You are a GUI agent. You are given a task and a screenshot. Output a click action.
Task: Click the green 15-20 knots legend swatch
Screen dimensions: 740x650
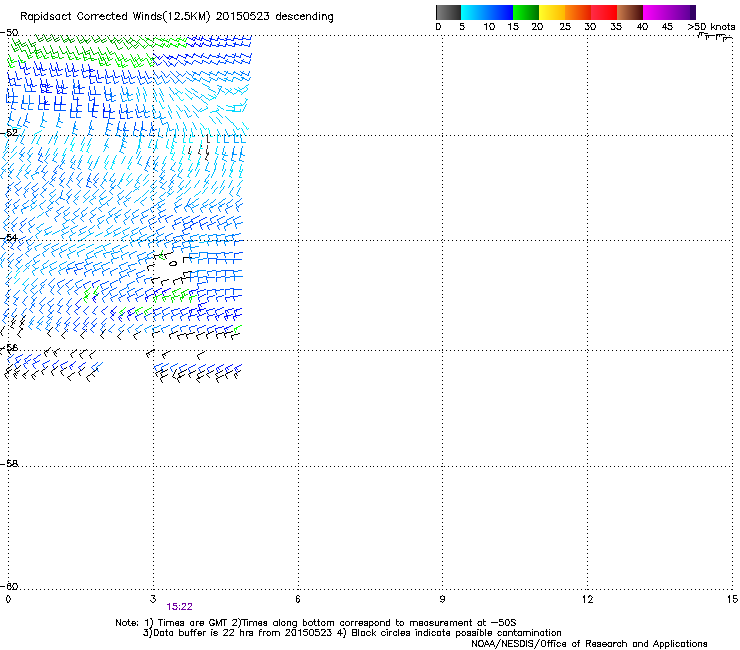tap(526, 12)
